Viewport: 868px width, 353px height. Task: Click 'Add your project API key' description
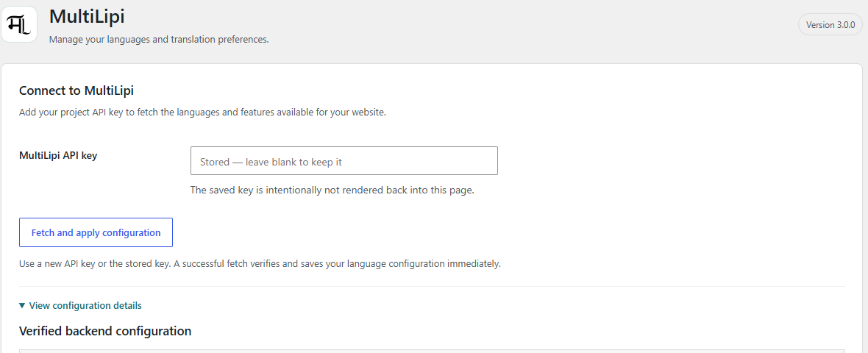(x=202, y=113)
